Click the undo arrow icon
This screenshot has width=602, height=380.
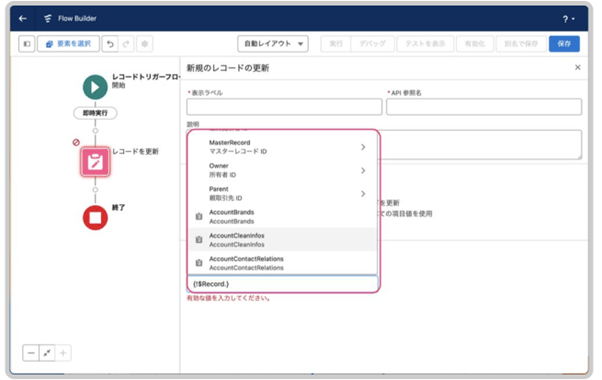point(110,44)
